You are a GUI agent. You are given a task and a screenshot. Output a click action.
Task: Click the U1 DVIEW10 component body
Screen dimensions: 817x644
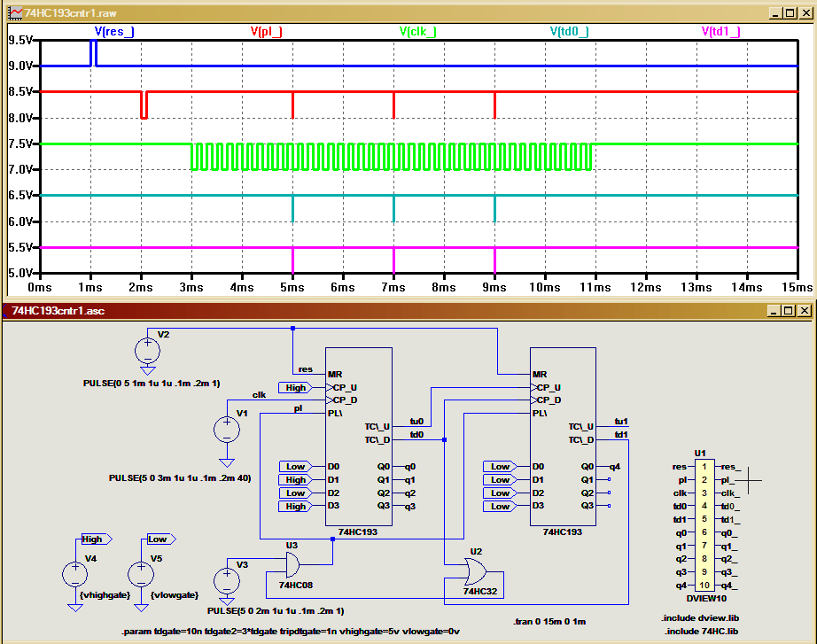click(704, 525)
